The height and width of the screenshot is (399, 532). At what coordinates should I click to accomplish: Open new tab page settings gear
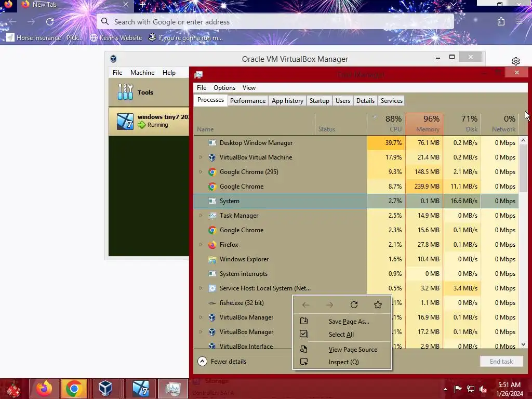tap(516, 61)
